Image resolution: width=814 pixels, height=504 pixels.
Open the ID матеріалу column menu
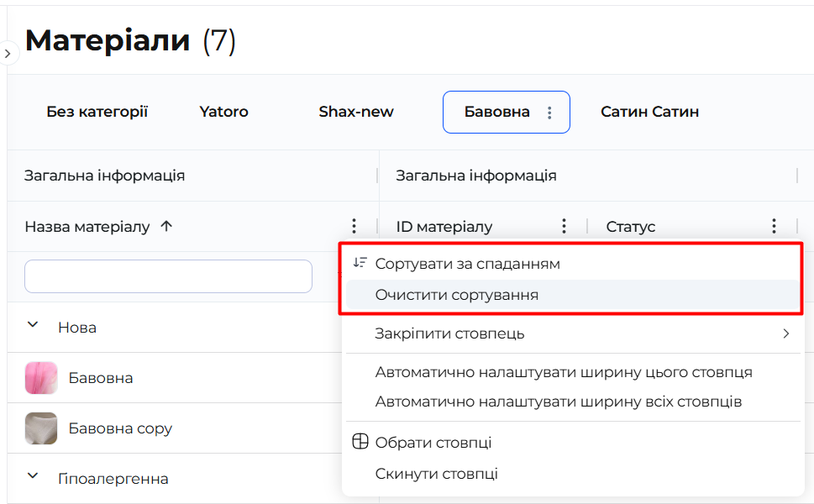click(x=564, y=226)
